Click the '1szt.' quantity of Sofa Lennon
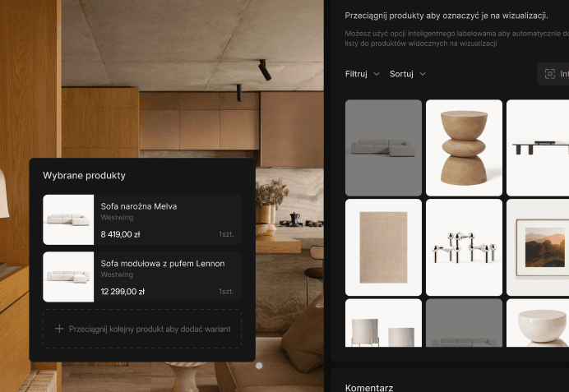Image resolution: width=569 pixels, height=392 pixels. [x=226, y=292]
